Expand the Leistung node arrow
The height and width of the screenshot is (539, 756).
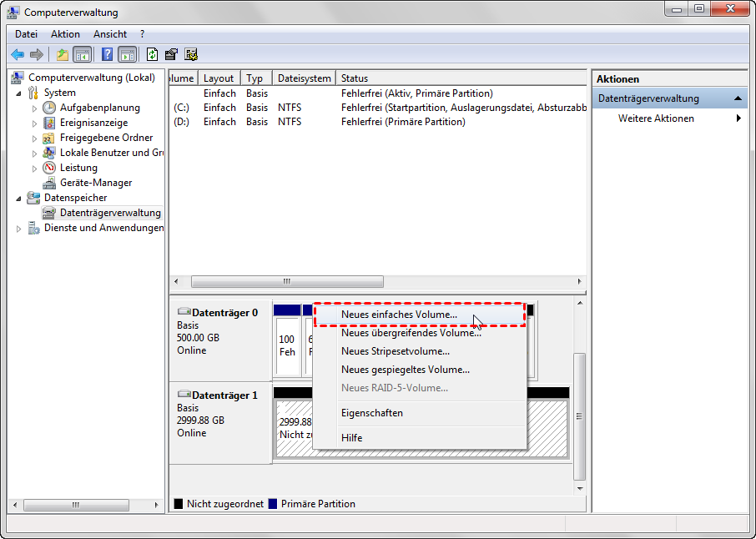point(34,169)
